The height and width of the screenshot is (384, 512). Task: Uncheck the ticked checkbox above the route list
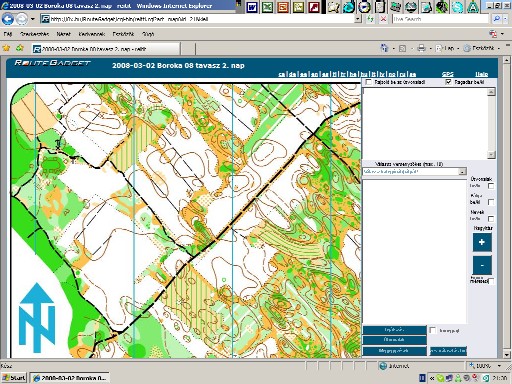pyautogui.click(x=449, y=82)
